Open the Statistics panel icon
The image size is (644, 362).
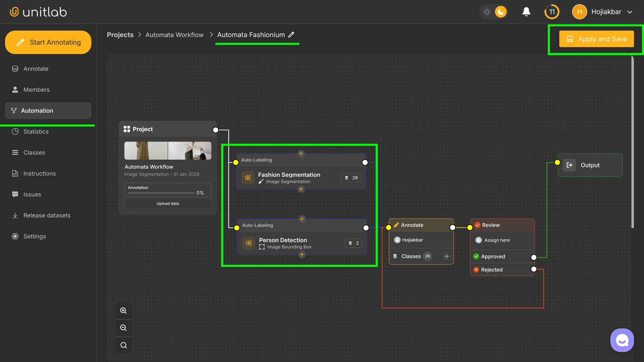tap(15, 131)
